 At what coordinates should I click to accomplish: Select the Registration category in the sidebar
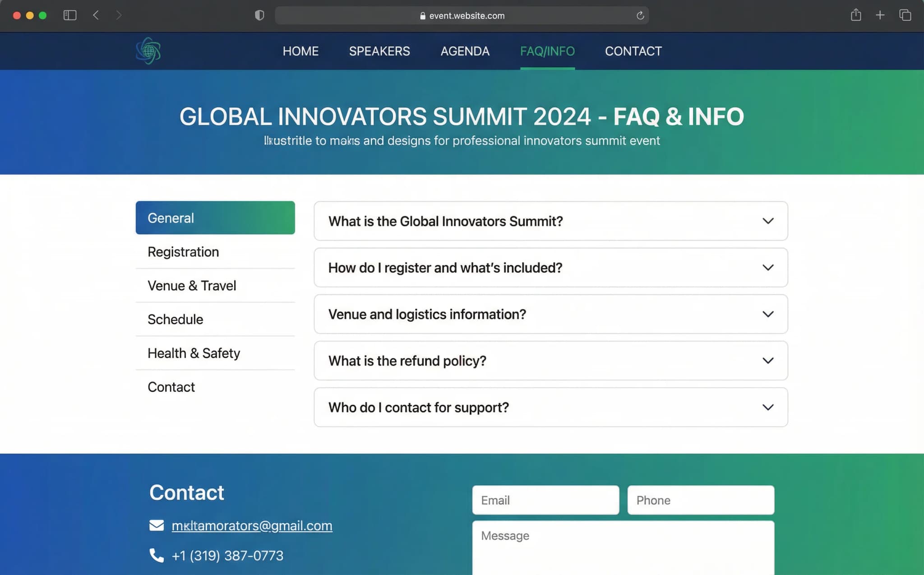pos(183,251)
